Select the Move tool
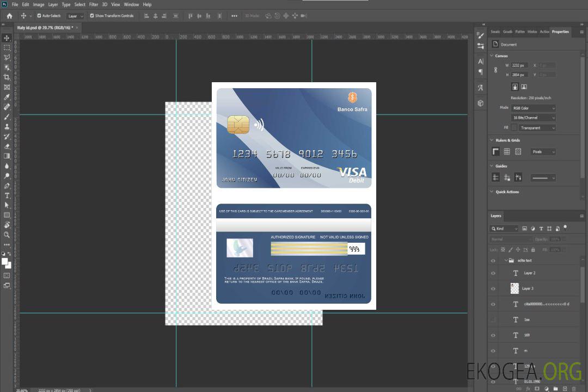588x392 pixels. click(7, 38)
